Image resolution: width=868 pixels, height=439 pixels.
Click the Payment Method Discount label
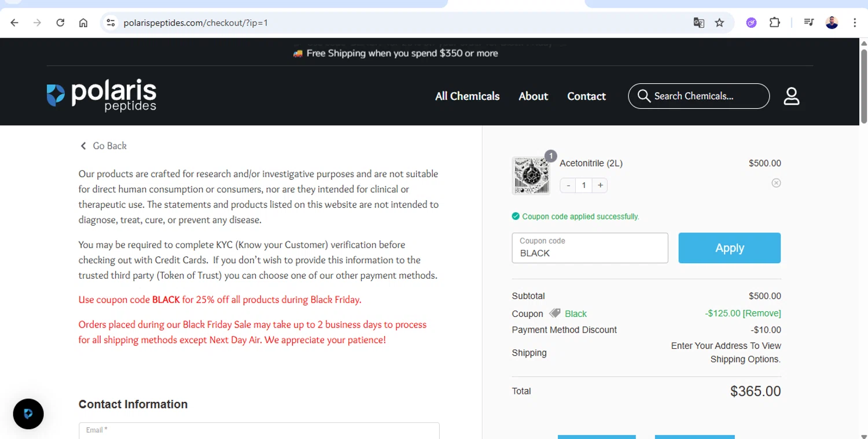tap(564, 330)
